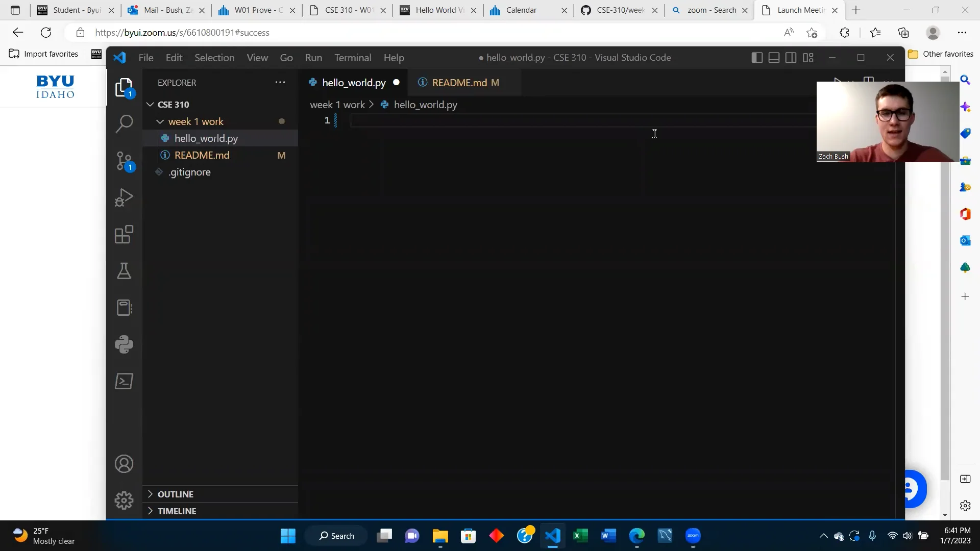Expand the TIMELINE section

click(x=177, y=511)
